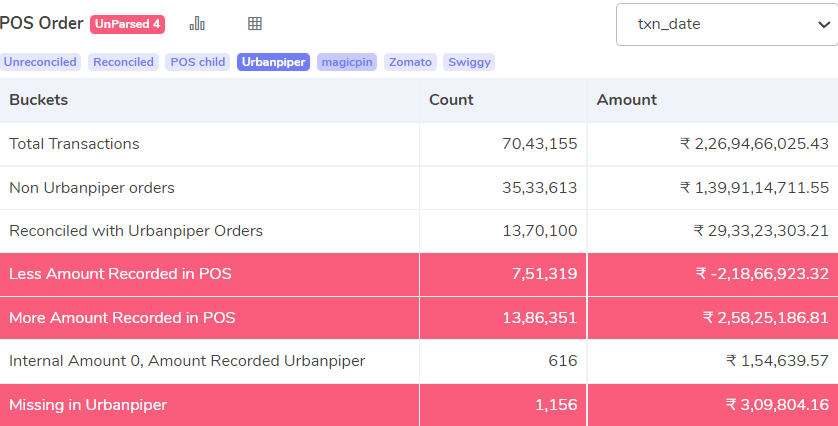The height and width of the screenshot is (426, 838).
Task: Select the Urbanpiper tab
Action: [x=274, y=62]
